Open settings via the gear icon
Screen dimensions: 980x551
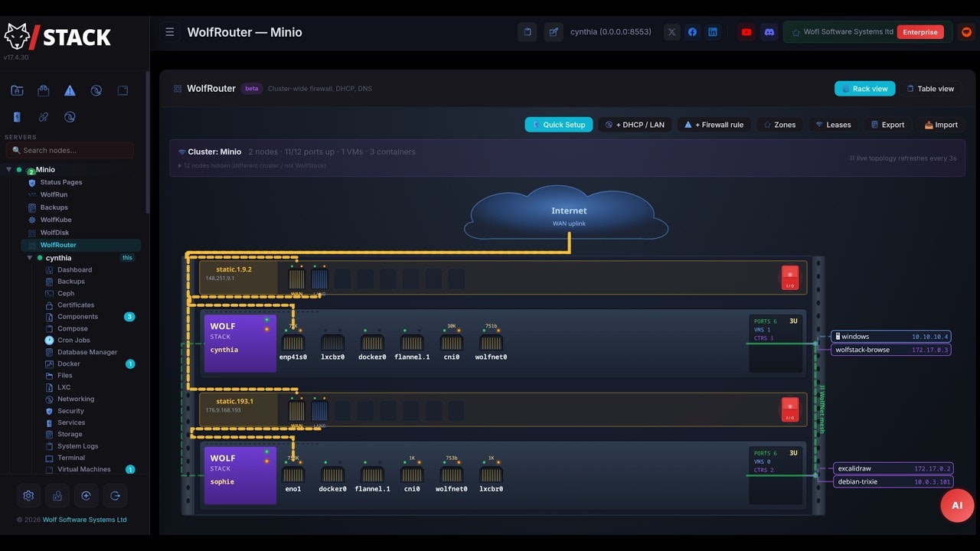pos(28,495)
